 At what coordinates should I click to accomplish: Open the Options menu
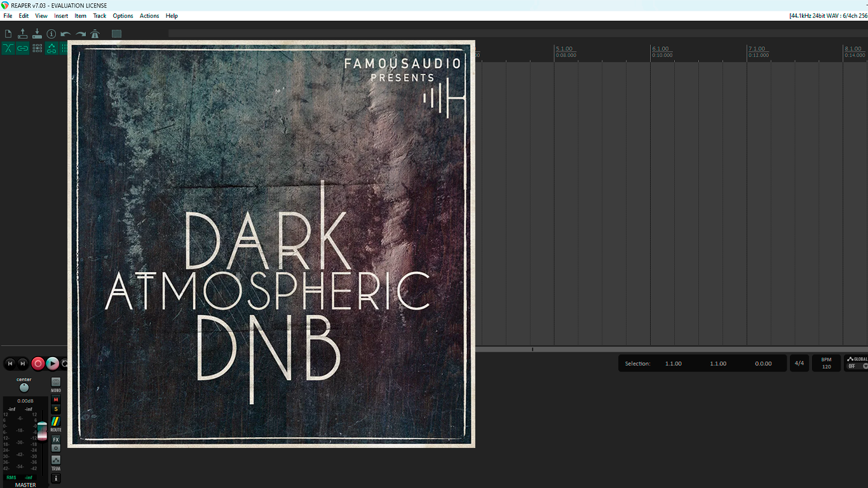pos(123,16)
